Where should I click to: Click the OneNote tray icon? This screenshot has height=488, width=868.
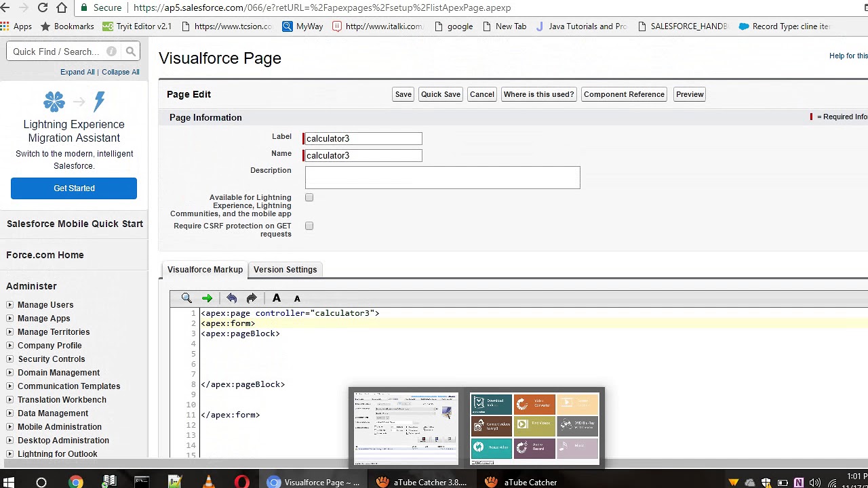799,483
